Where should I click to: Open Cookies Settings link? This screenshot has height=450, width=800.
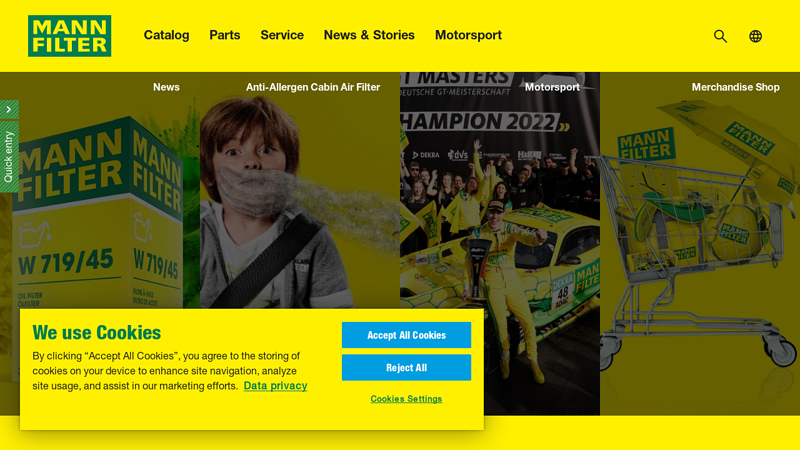tap(406, 399)
